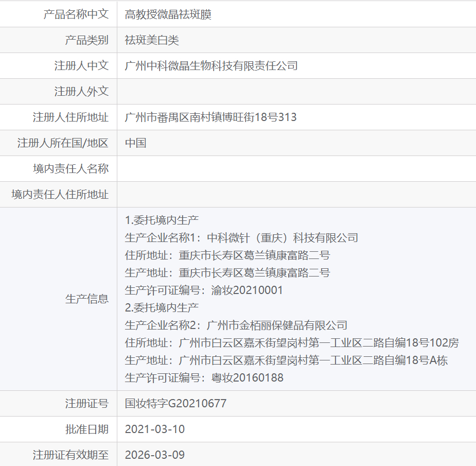
Task: Click approval date 2021-03-10
Action: coord(155,429)
